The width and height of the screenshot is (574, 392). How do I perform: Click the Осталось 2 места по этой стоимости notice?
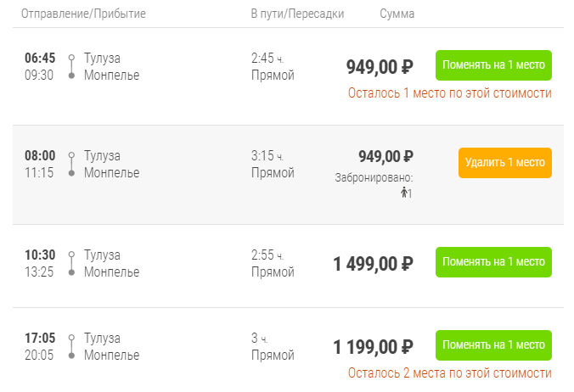click(x=449, y=373)
